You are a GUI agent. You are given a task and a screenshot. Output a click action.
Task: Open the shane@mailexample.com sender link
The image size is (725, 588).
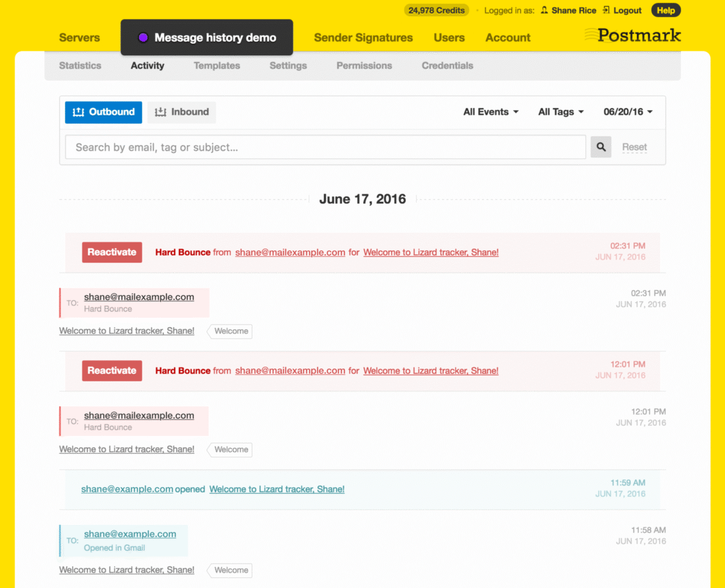coord(289,252)
